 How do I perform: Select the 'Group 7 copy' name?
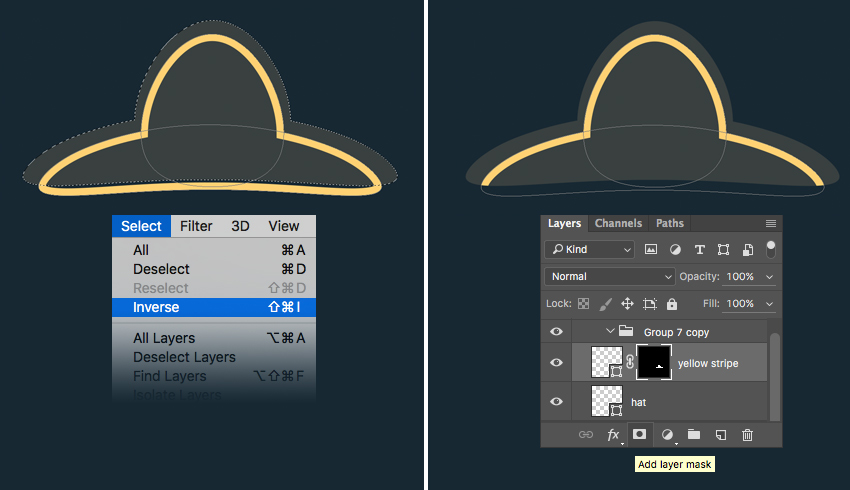[676, 332]
